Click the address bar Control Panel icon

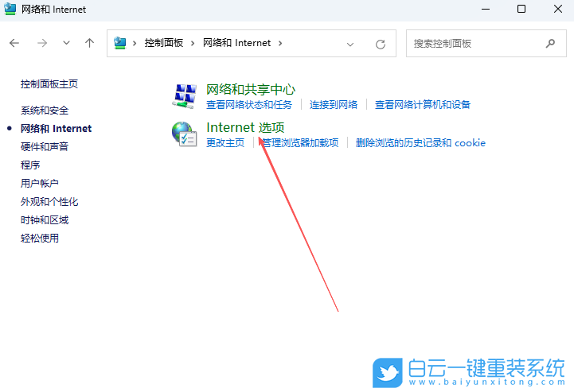click(119, 43)
